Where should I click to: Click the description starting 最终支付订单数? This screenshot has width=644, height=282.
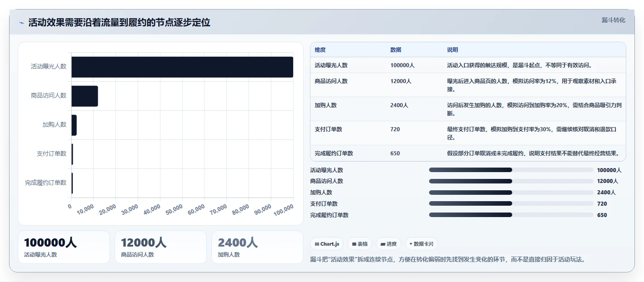coord(532,134)
